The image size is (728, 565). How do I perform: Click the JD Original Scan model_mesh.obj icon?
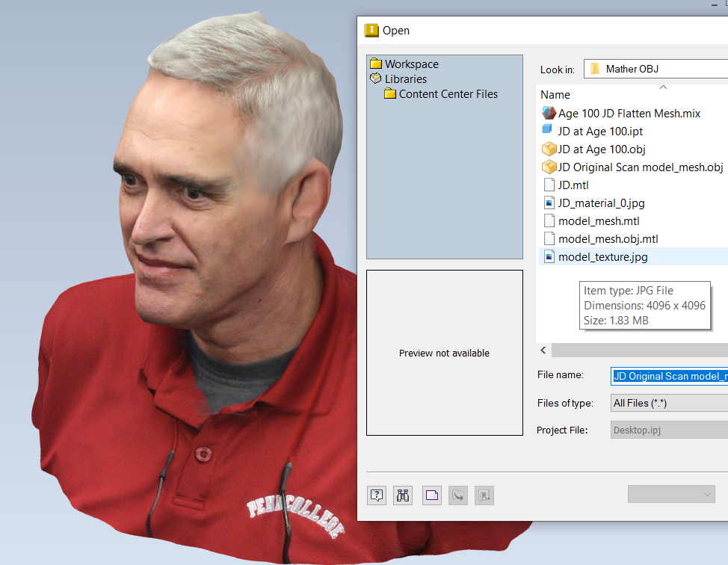click(x=549, y=167)
